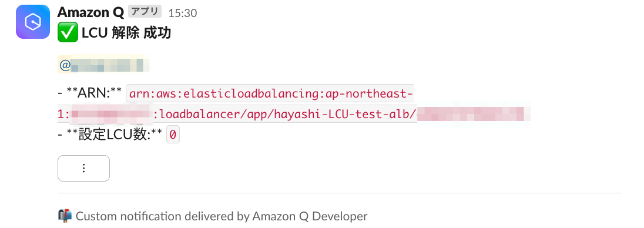Click the mailbox emoji in footer

point(65,216)
